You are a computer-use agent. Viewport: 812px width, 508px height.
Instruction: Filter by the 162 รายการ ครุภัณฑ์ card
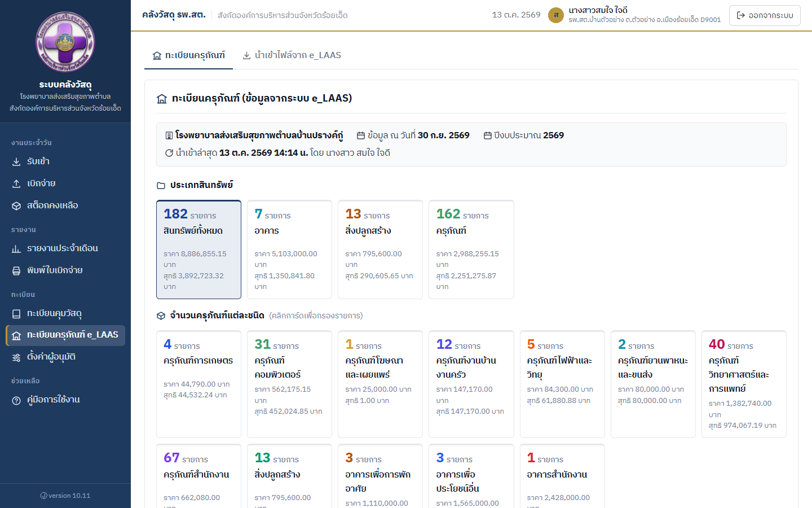point(471,249)
